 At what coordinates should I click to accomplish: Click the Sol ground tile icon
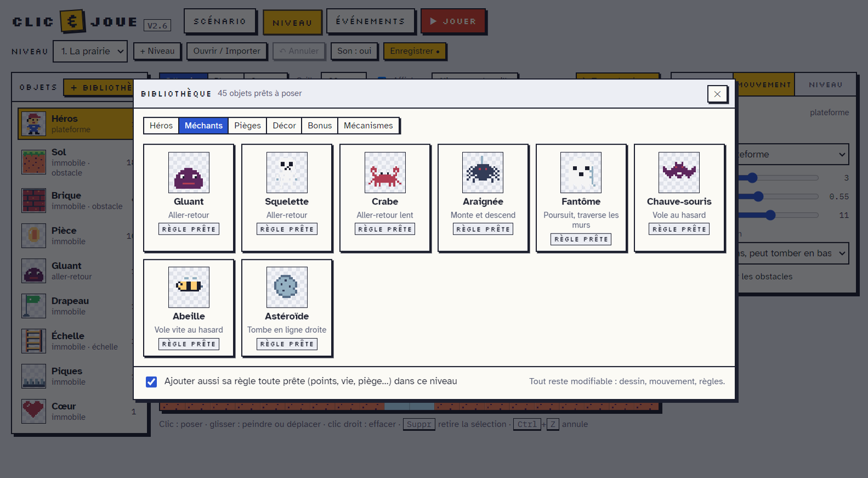pyautogui.click(x=33, y=162)
